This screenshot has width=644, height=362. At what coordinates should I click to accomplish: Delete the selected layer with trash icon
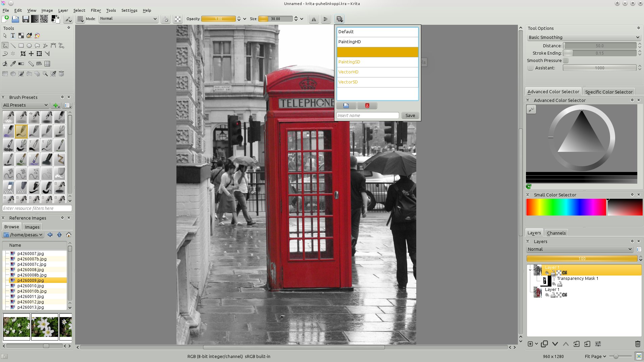click(x=638, y=344)
